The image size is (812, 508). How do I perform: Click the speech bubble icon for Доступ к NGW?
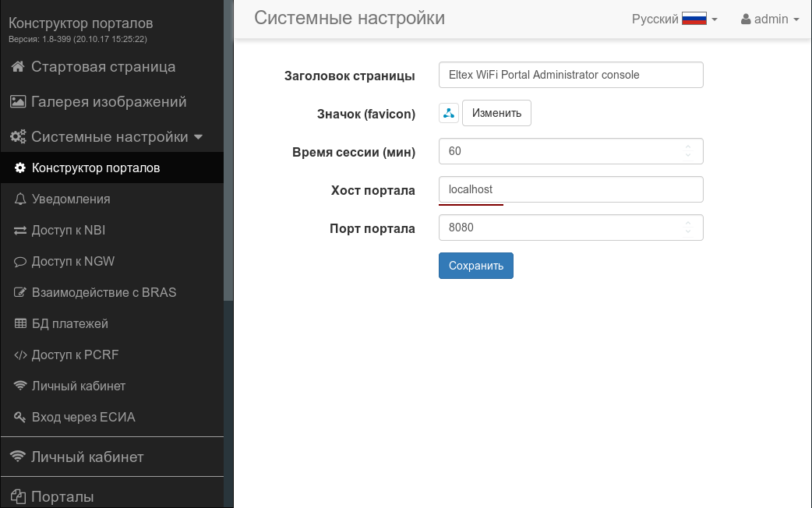pos(20,262)
